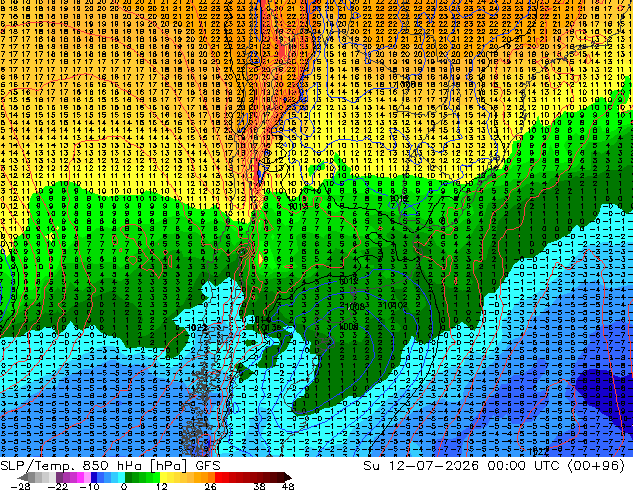634x490 pixels.
Task: Click the 38 legend value
Action: [260, 486]
